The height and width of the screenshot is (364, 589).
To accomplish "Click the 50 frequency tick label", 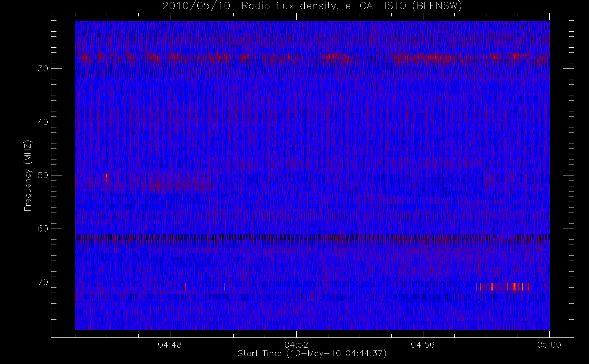I will (x=43, y=175).
